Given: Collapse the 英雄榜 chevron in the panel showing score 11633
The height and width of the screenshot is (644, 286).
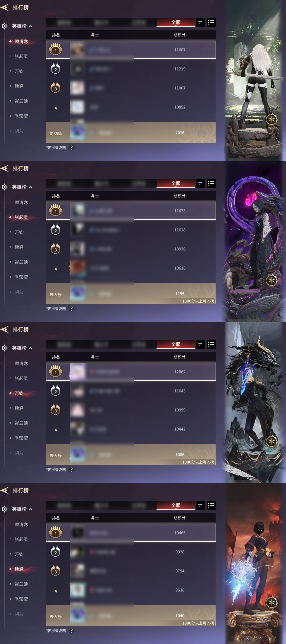Looking at the screenshot, I should (31, 187).
